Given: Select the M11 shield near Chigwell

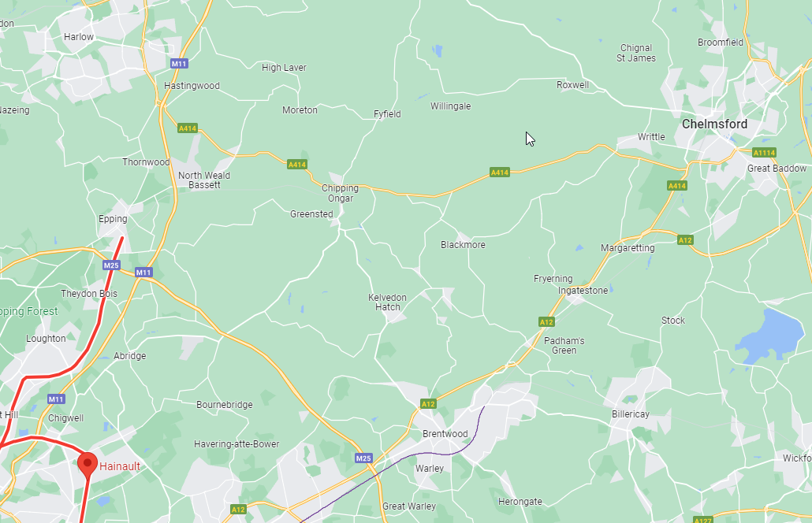Looking at the screenshot, I should 56,399.
